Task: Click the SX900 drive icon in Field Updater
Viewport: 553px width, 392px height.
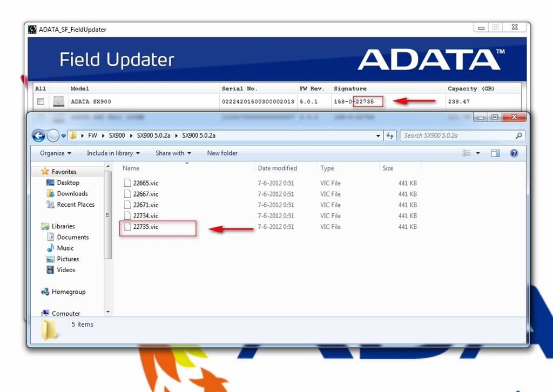Action: tap(58, 102)
